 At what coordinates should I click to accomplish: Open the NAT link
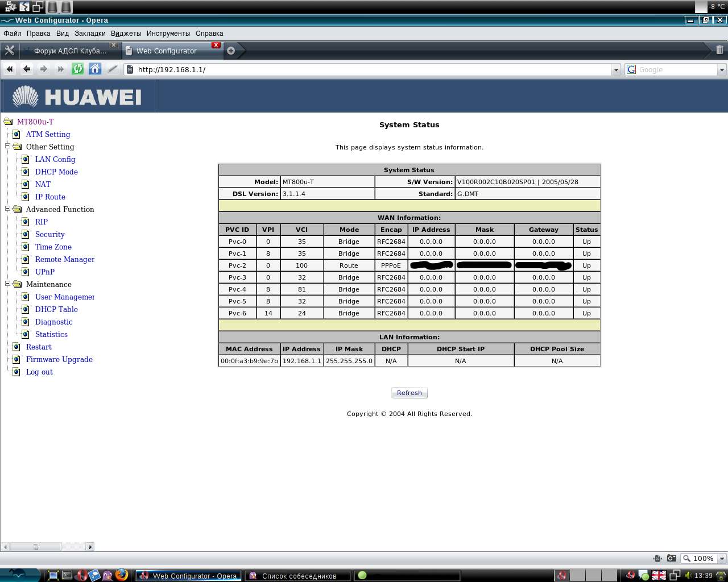(x=43, y=184)
